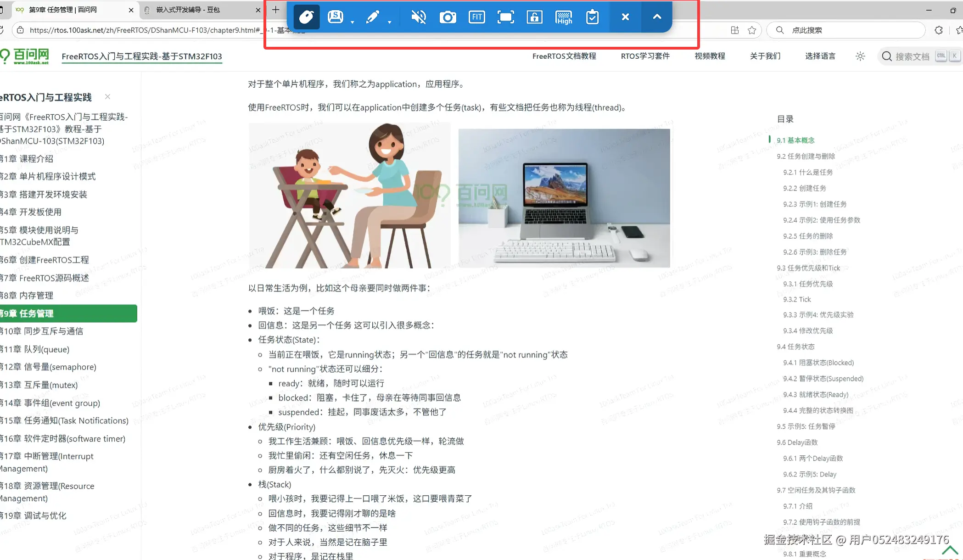963x560 pixels.
Task: Click the clipboard check icon
Action: pyautogui.click(x=592, y=17)
